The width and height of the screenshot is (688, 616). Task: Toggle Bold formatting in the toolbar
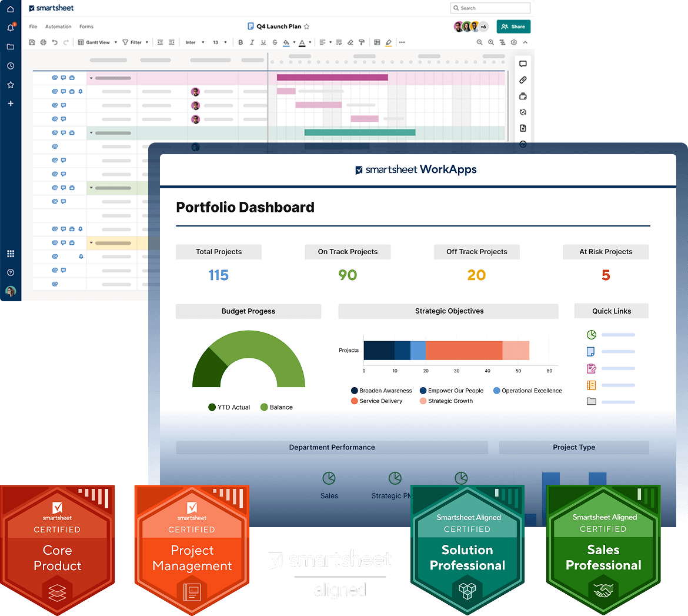[241, 42]
